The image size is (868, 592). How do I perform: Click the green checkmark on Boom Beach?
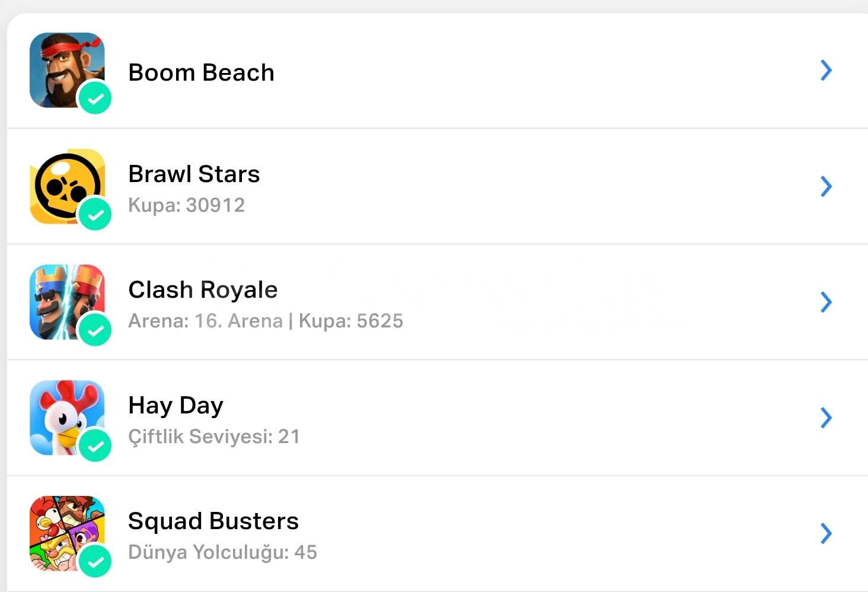(x=95, y=98)
